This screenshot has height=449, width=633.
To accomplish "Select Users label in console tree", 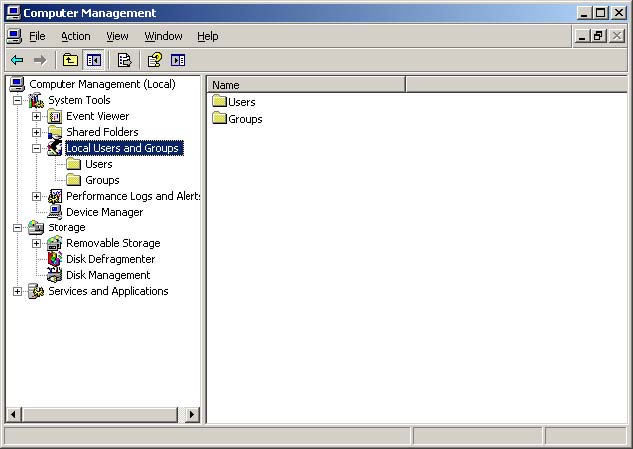I will tap(99, 164).
